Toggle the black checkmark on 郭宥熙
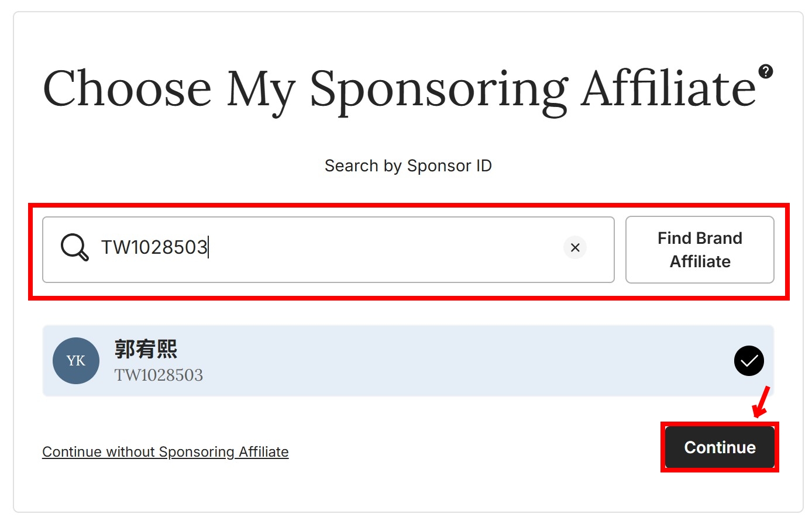The width and height of the screenshot is (812, 521). click(x=749, y=361)
